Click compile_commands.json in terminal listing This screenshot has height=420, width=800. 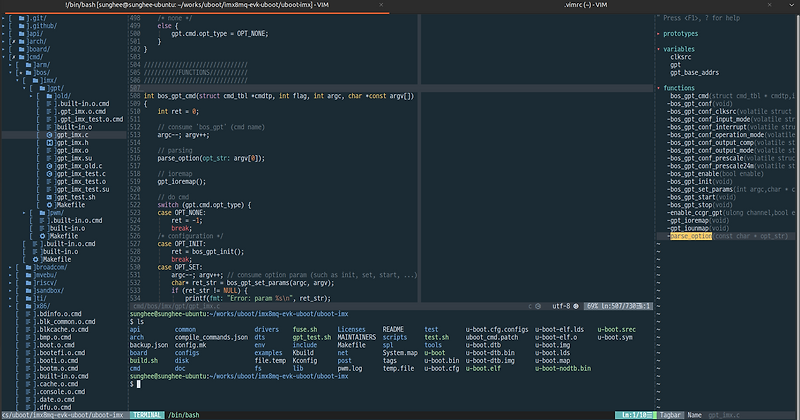click(211, 337)
